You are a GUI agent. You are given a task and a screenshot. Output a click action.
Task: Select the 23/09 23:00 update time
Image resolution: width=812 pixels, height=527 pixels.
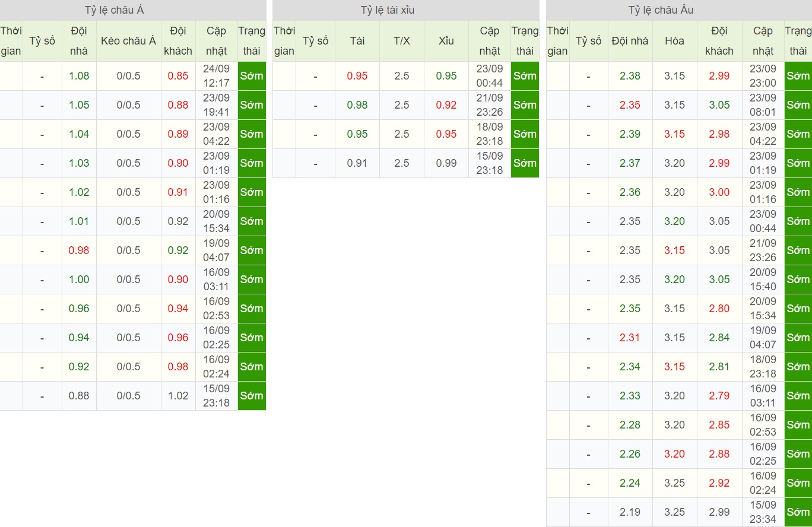point(763,76)
